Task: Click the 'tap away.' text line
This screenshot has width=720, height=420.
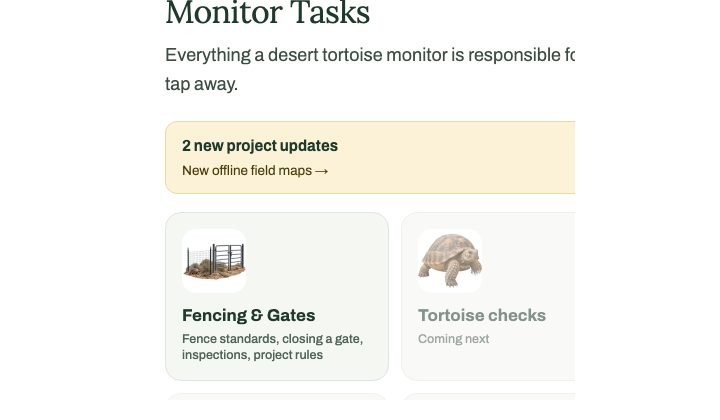Action: (201, 84)
